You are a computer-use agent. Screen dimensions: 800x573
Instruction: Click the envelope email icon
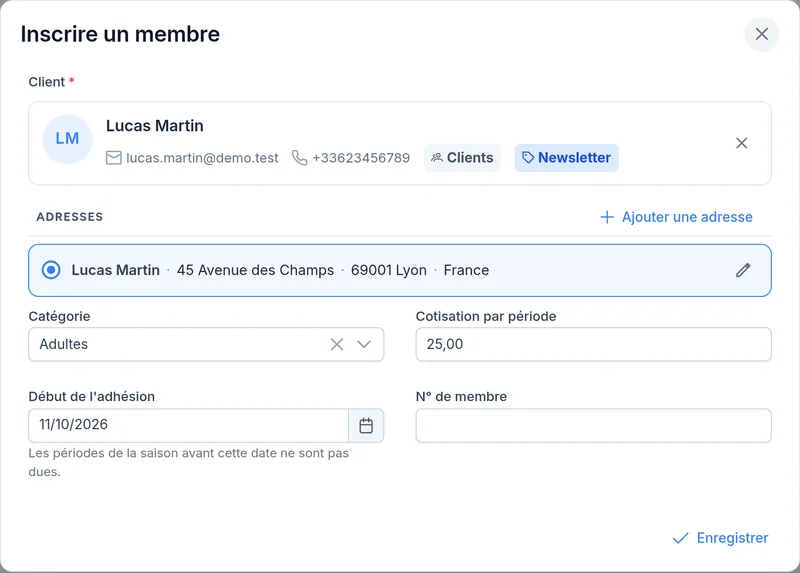[113, 158]
